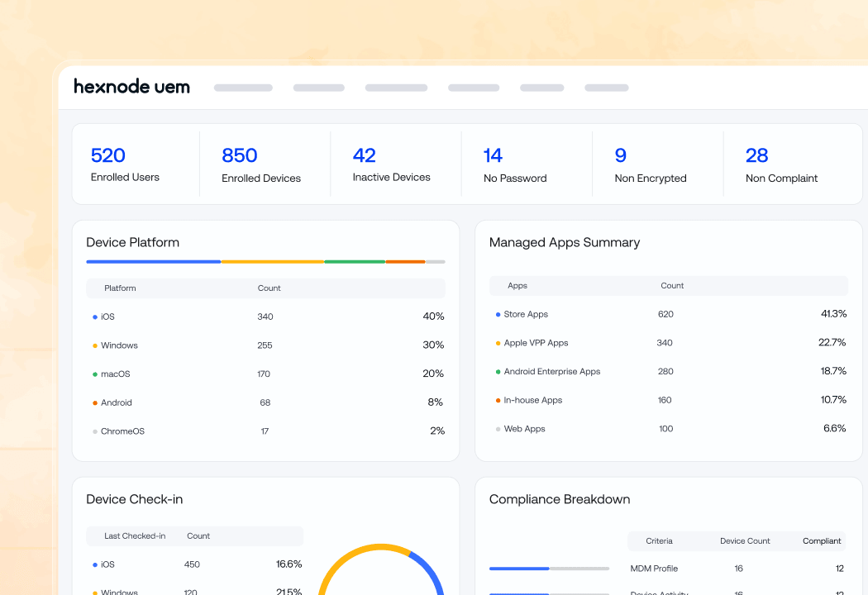The height and width of the screenshot is (595, 868).
Task: Click the Platform column header
Action: click(120, 288)
